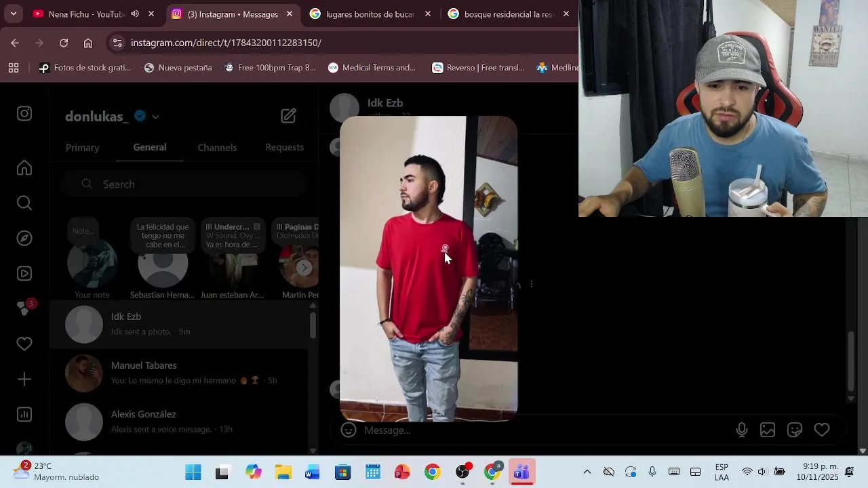This screenshot has height=488, width=868.
Task: Open the Dashboard bar-chart icon
Action: point(24,414)
